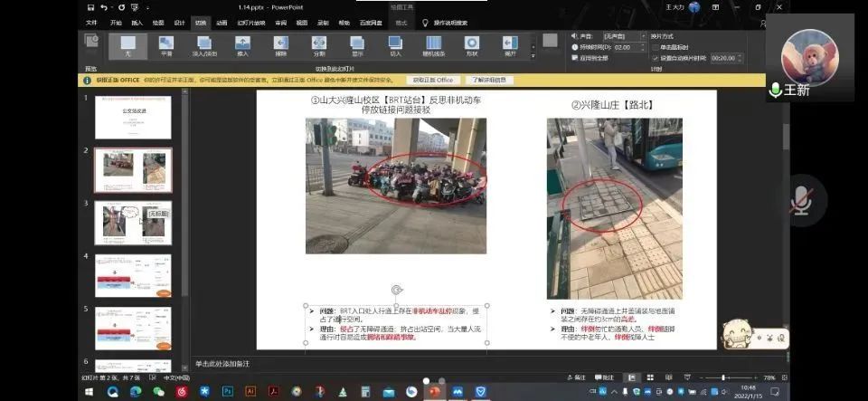Apply the 分割 split transition
Image resolution: width=868 pixels, height=401 pixels.
[x=319, y=46]
